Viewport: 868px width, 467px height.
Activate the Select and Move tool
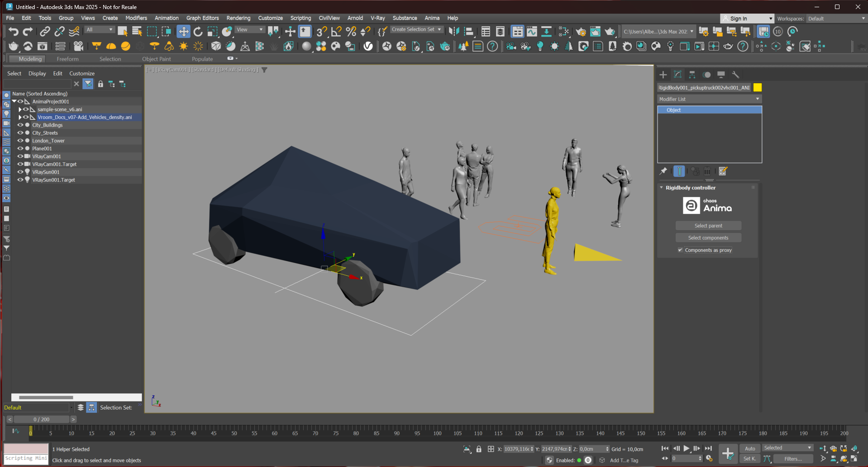coord(183,31)
